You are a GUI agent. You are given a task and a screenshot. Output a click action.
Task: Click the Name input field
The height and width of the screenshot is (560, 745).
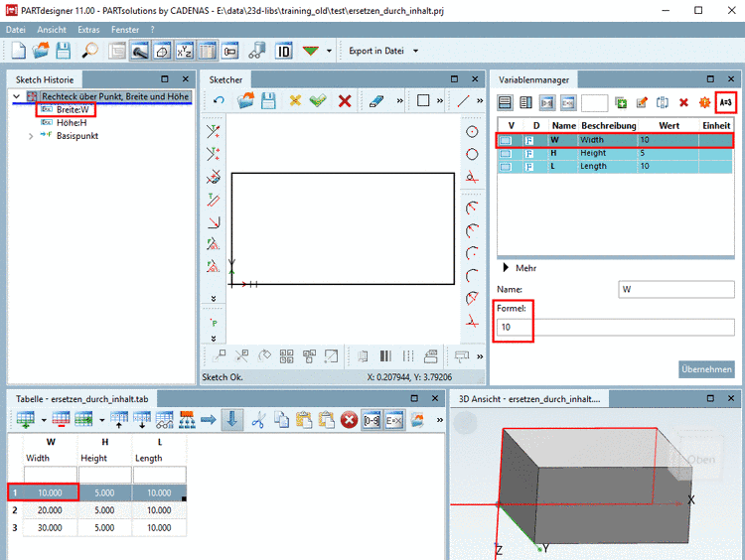(676, 289)
